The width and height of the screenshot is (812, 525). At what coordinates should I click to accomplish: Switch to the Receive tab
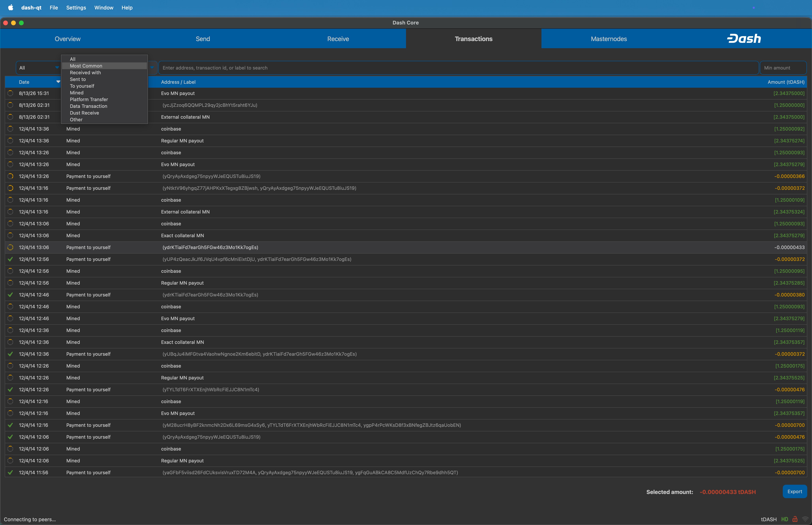338,39
